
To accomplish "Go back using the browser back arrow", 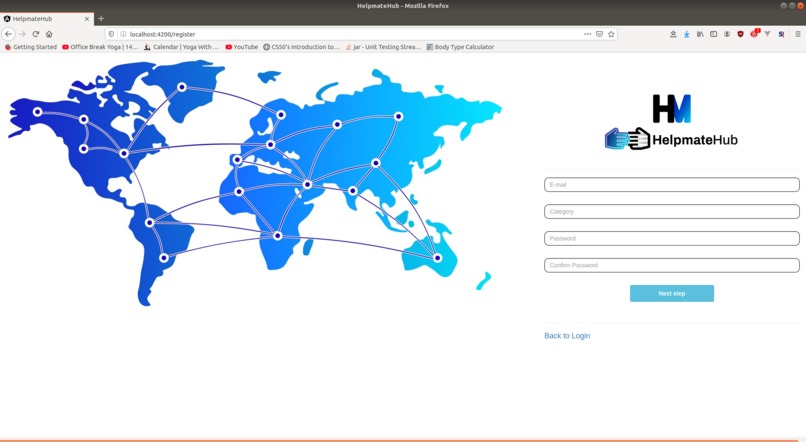I will pyautogui.click(x=9, y=34).
